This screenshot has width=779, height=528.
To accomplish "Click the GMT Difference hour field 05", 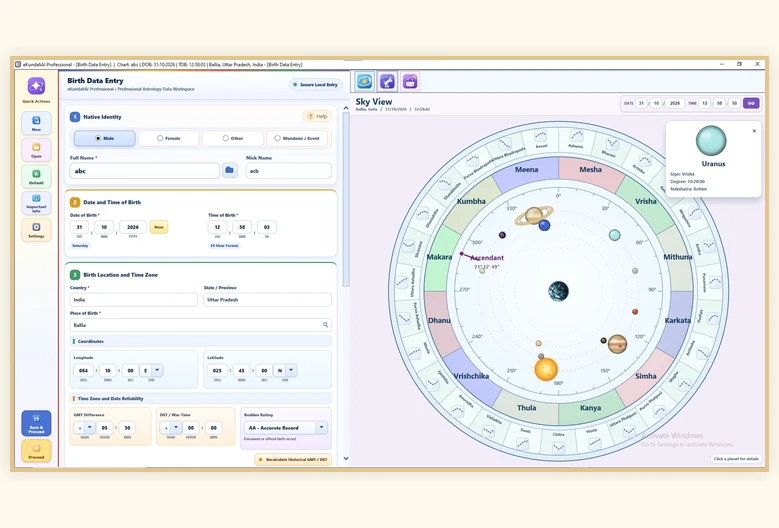I will point(105,427).
